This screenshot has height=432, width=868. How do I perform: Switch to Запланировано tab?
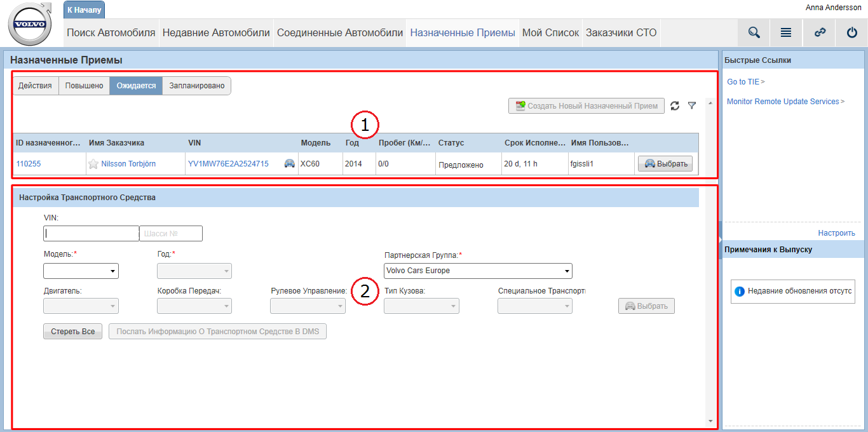click(x=196, y=86)
